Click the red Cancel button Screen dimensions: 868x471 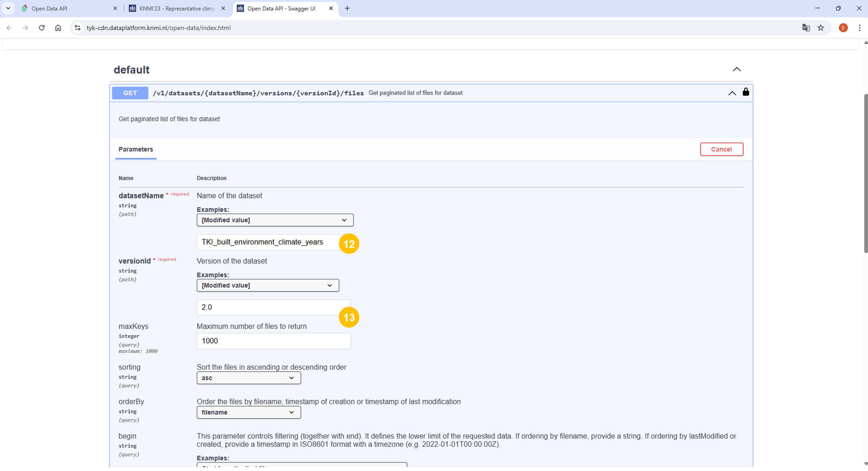tap(721, 149)
